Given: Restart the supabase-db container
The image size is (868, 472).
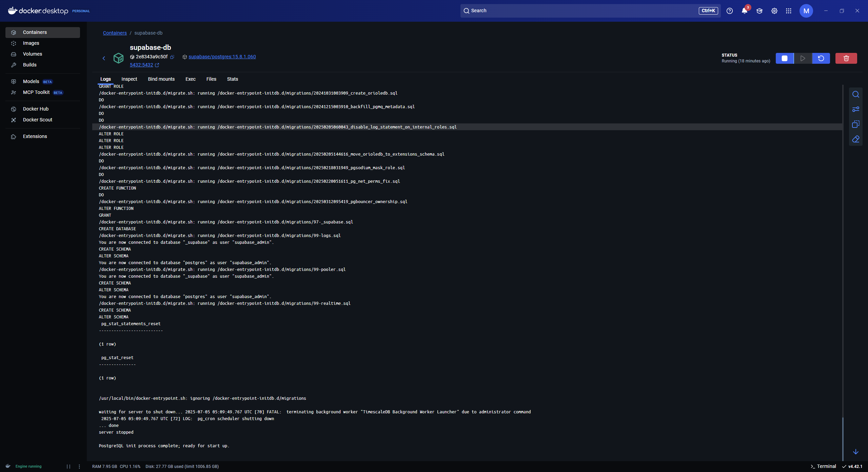Looking at the screenshot, I should 821,58.
